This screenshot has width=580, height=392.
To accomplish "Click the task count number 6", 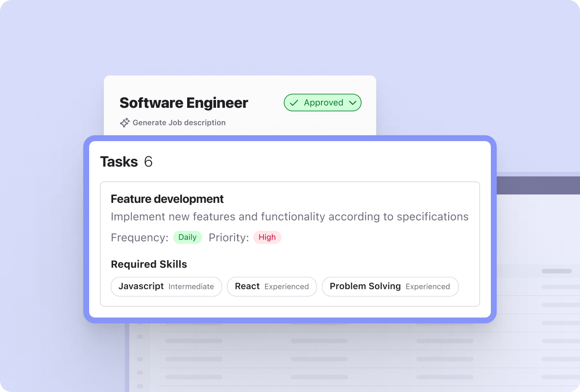I will (148, 162).
